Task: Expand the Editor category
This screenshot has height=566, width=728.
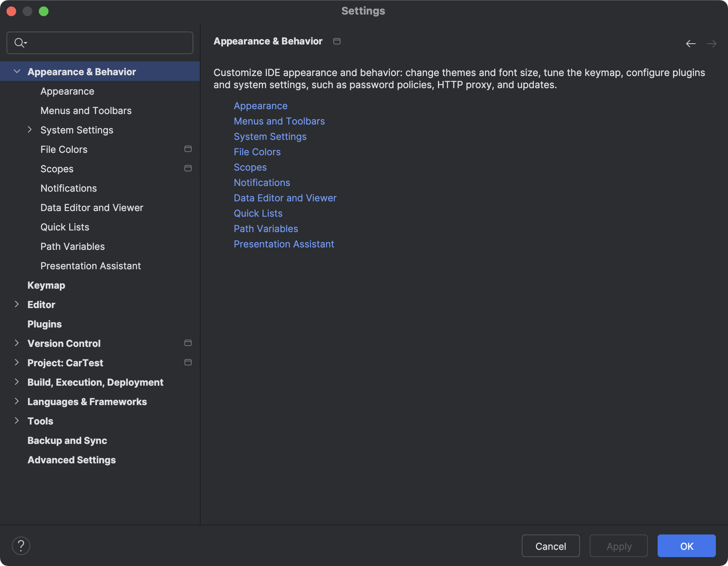Action: point(17,304)
